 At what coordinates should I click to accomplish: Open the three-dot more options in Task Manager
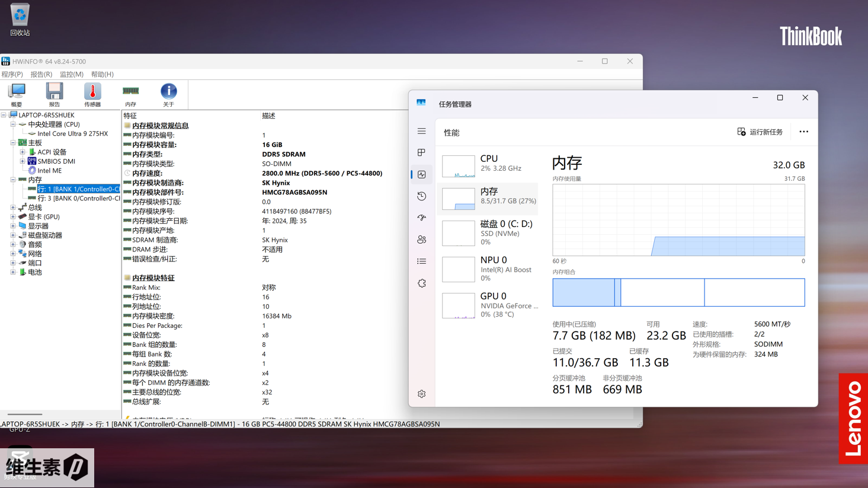(803, 132)
